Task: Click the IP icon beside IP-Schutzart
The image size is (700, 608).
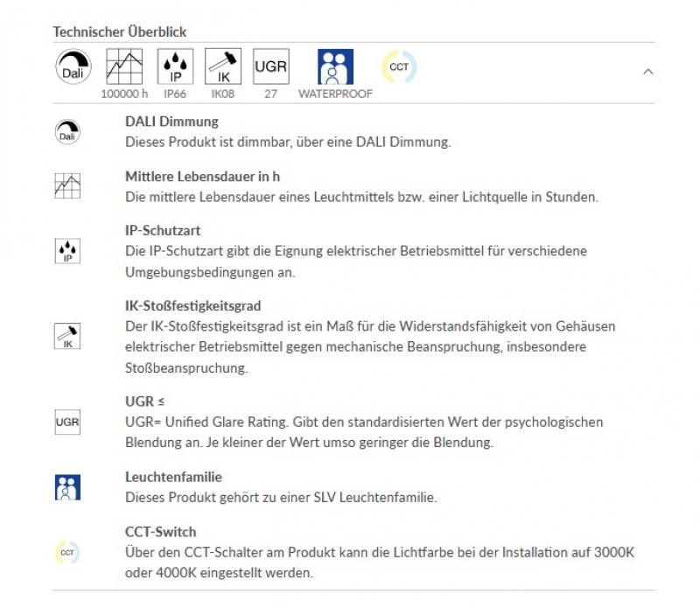Action: click(x=67, y=251)
